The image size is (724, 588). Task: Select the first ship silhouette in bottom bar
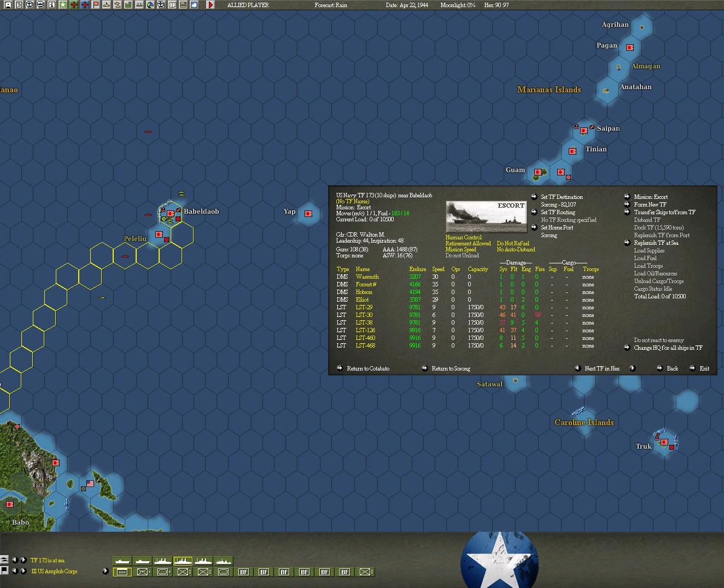(x=122, y=561)
